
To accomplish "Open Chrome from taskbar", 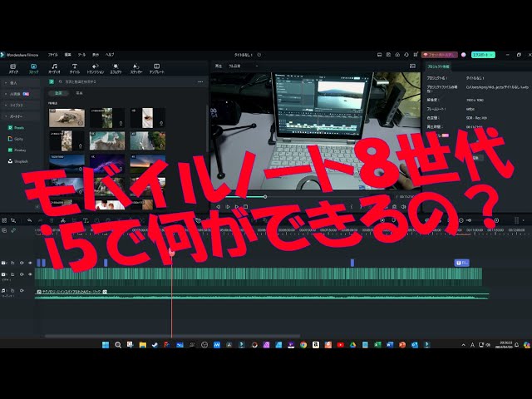I will click(x=303, y=345).
